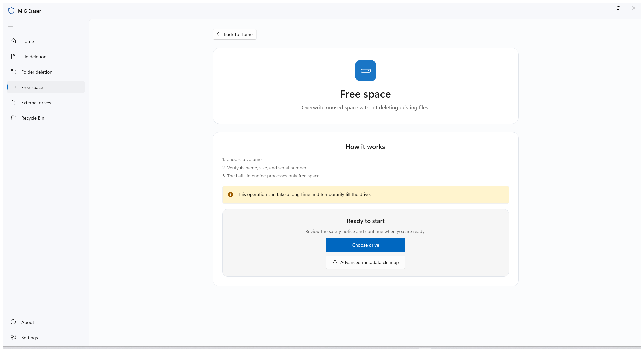Viewport: 644px width, 349px height.
Task: Click the Settings gear icon
Action: (13, 337)
